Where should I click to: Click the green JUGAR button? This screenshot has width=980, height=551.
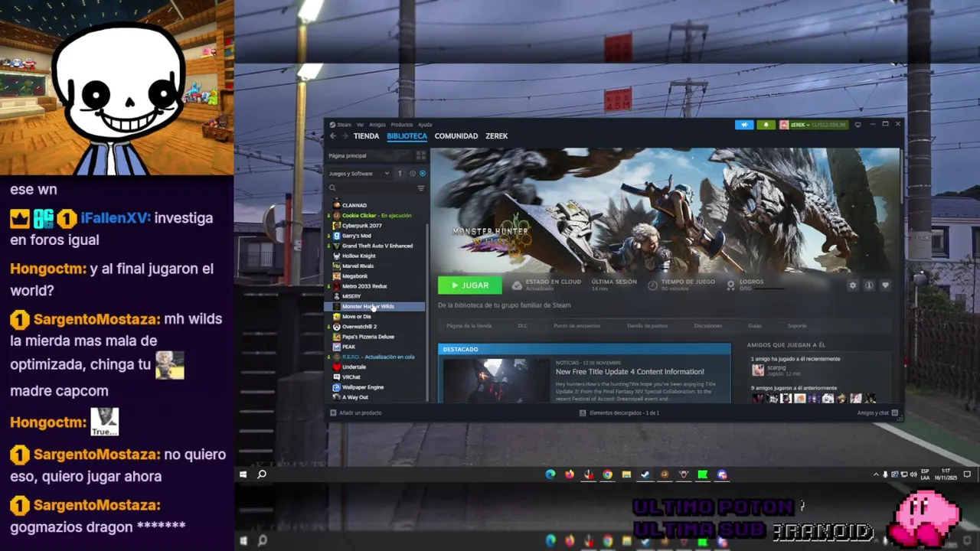(x=469, y=285)
